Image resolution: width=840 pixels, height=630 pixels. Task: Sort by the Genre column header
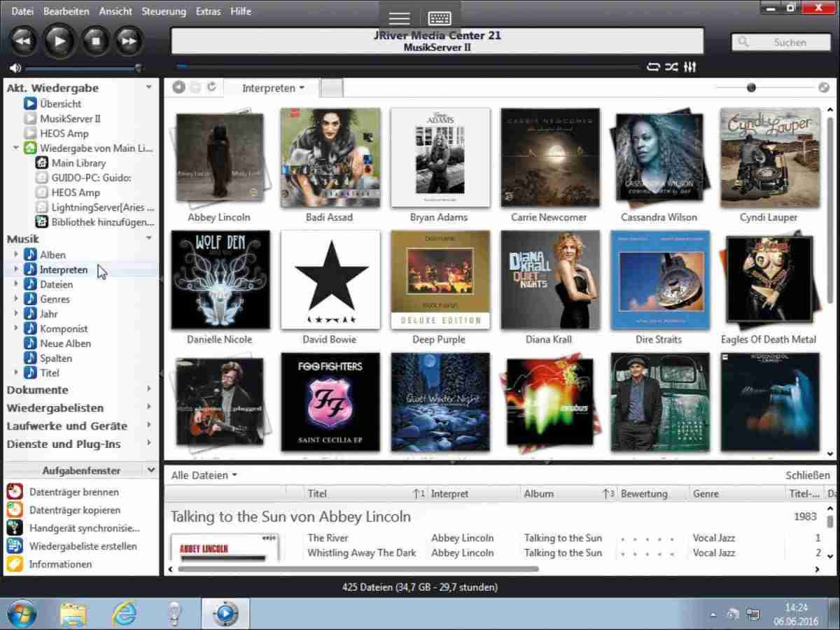(x=736, y=493)
